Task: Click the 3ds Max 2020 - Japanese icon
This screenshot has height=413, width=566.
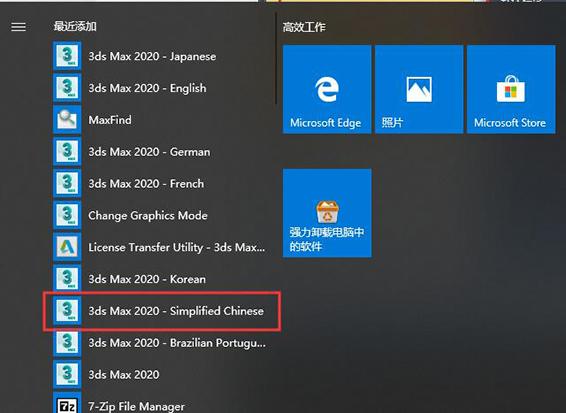Action: click(x=67, y=56)
